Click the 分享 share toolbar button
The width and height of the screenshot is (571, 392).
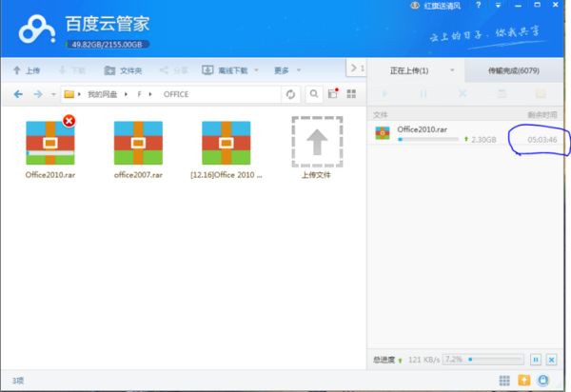point(174,70)
